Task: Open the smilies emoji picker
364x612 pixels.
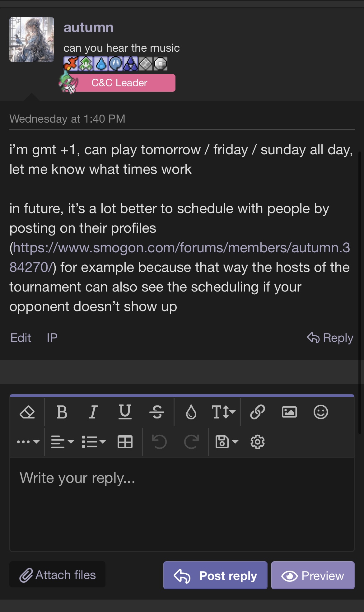Action: click(x=321, y=412)
